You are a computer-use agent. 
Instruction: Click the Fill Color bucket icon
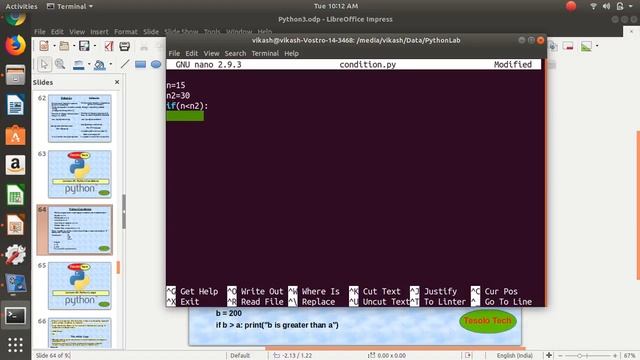click(x=100, y=64)
